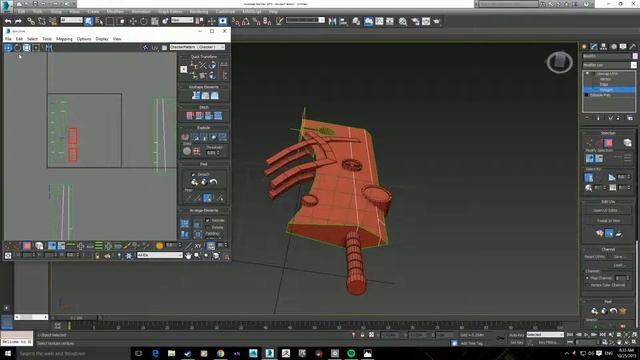Select the Move tool in main toolbar
The height and width of the screenshot is (360, 640).
point(133,21)
